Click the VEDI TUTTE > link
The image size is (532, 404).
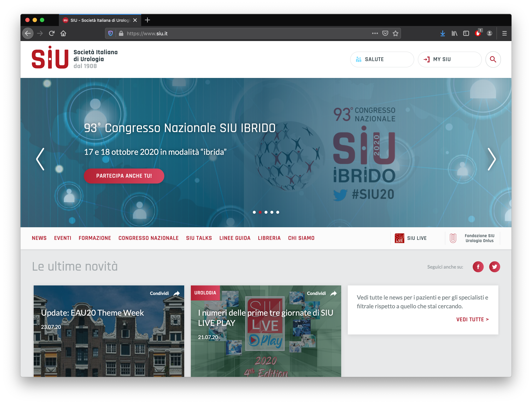click(472, 319)
